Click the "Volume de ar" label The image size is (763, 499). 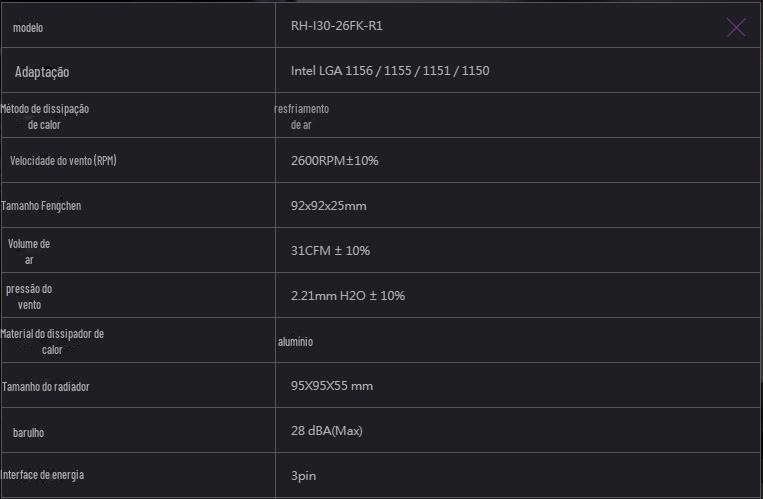point(29,251)
